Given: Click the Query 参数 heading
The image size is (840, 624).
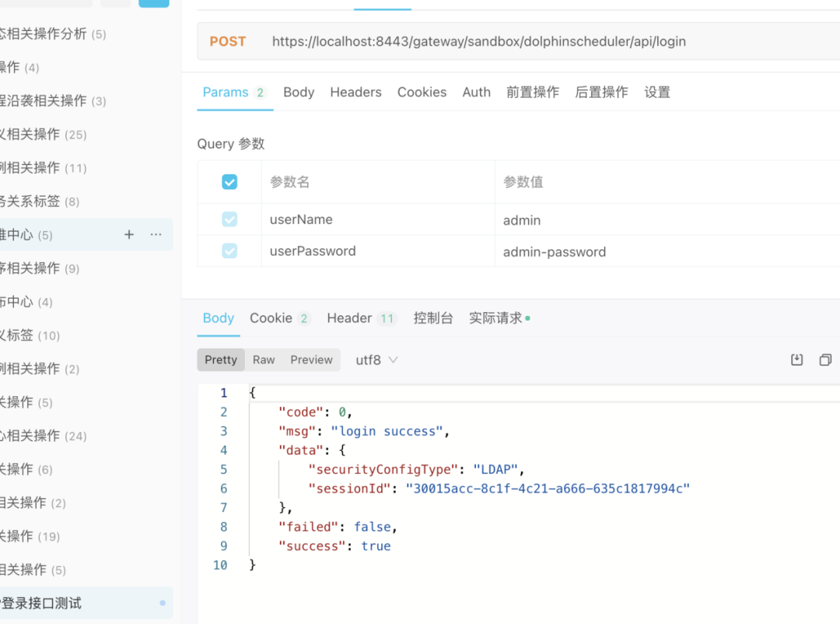Looking at the screenshot, I should click(x=231, y=144).
